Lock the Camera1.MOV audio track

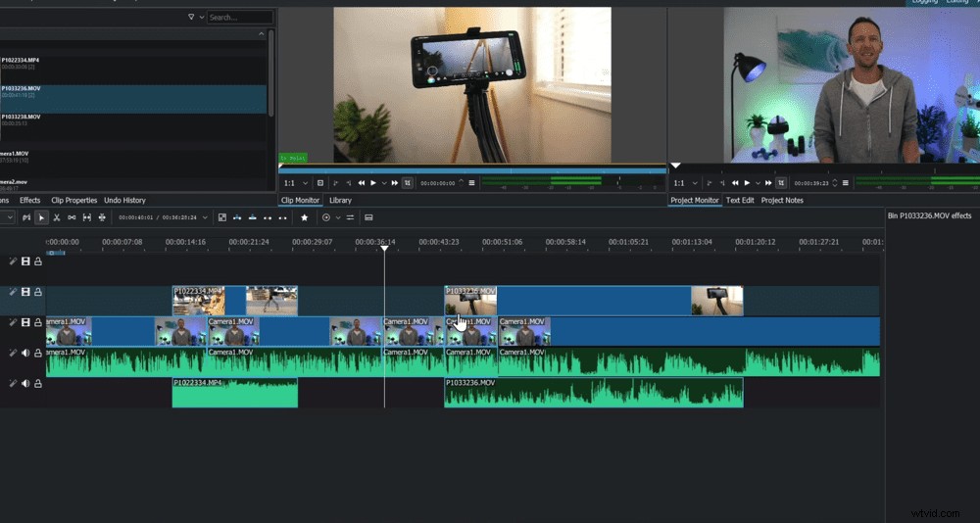pos(38,353)
